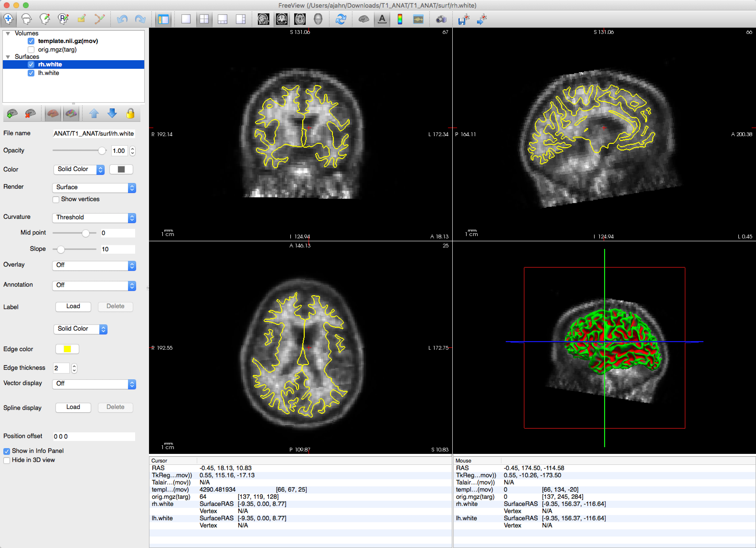Click the Undo arrow icon
The height and width of the screenshot is (548, 756).
(122, 19)
